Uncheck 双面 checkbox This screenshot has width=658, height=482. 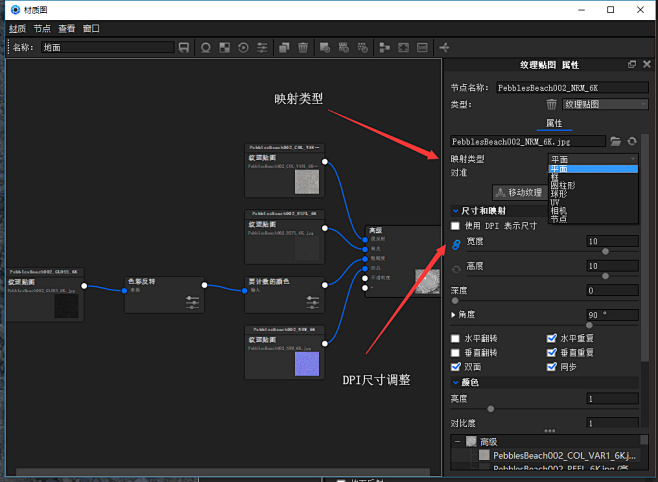point(455,367)
